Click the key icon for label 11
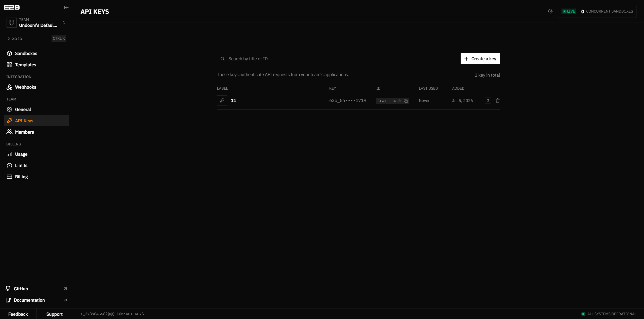This screenshot has width=644, height=319. pyautogui.click(x=222, y=100)
